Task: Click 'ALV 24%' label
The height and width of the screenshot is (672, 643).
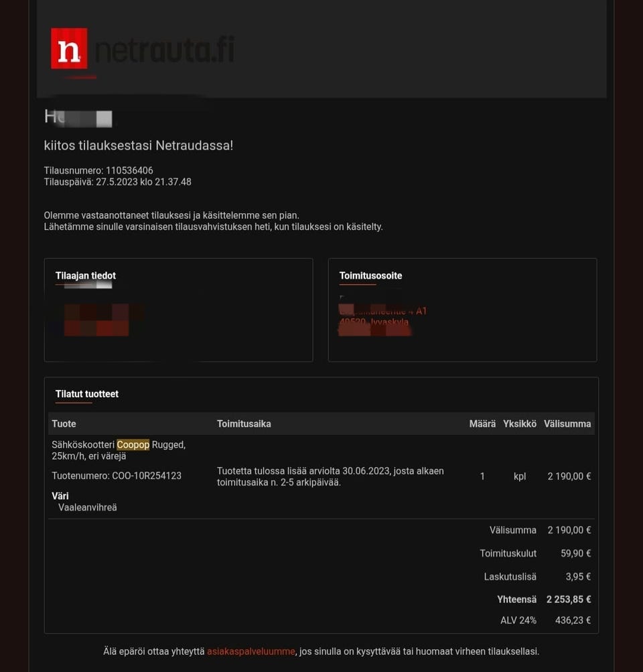Action: [x=518, y=620]
